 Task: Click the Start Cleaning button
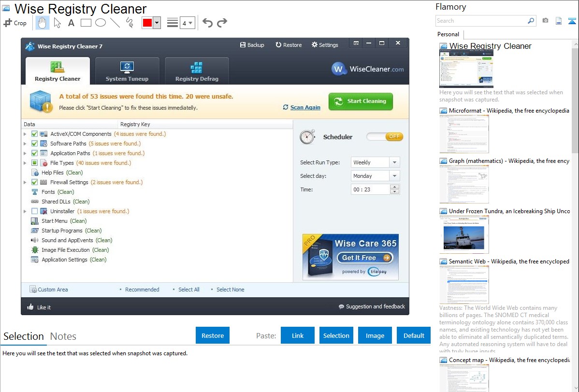pyautogui.click(x=361, y=101)
